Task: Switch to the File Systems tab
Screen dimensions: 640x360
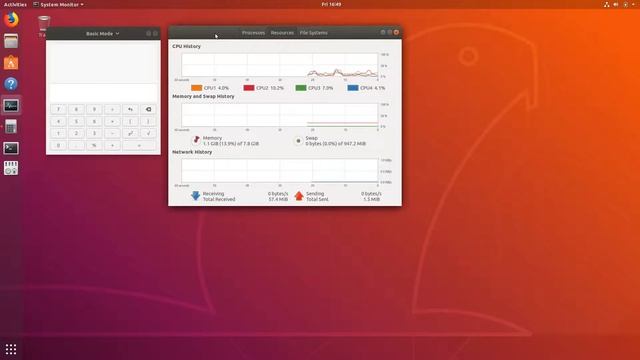Action: 313,33
